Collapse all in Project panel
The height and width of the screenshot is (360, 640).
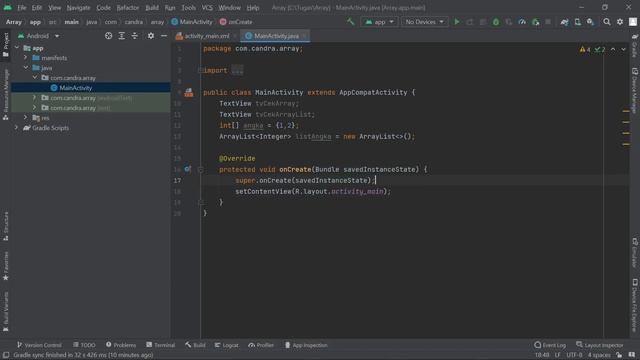135,36
